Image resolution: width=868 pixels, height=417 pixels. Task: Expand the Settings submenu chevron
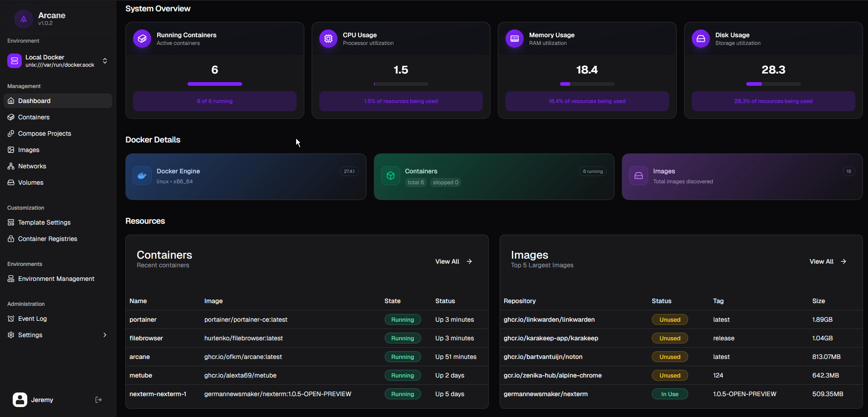[105, 335]
